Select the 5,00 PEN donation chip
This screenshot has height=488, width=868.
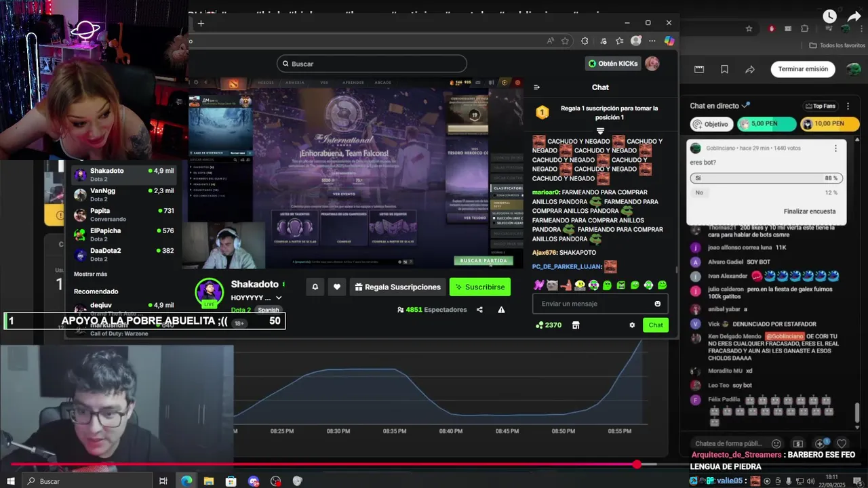point(766,124)
